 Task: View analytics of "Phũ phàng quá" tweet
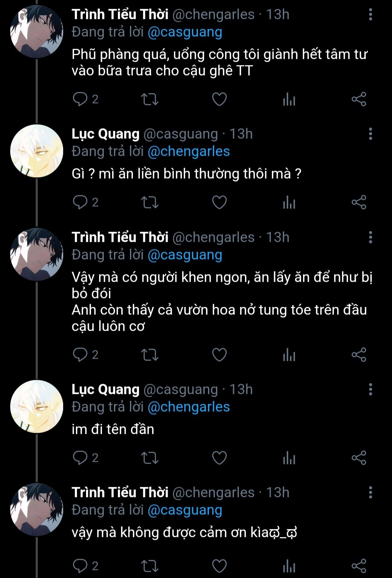tap(289, 99)
